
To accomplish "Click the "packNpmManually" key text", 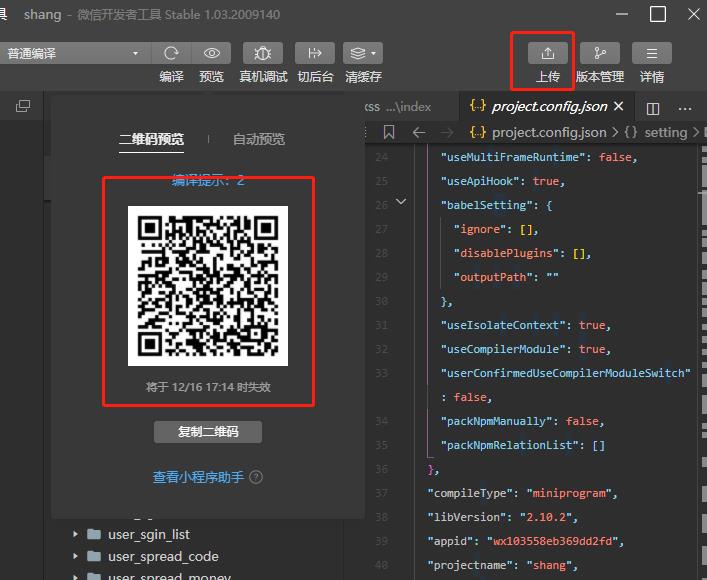I will [496, 421].
